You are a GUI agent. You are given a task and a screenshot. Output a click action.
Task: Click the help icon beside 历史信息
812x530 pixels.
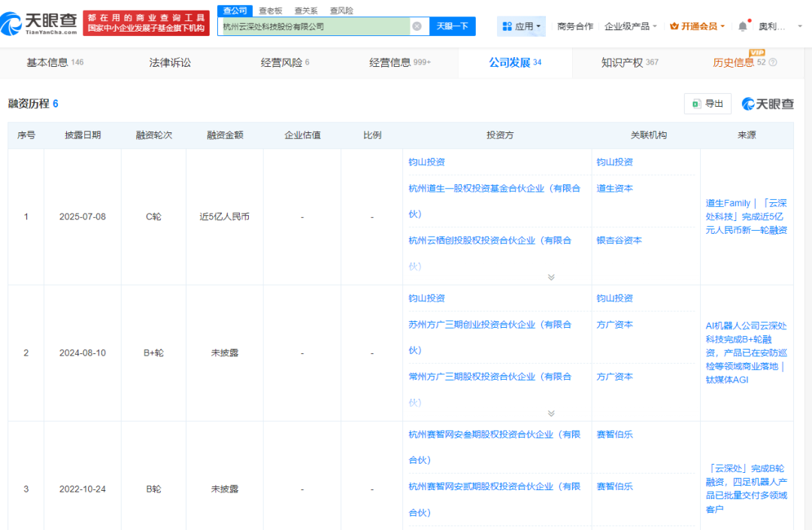773,62
